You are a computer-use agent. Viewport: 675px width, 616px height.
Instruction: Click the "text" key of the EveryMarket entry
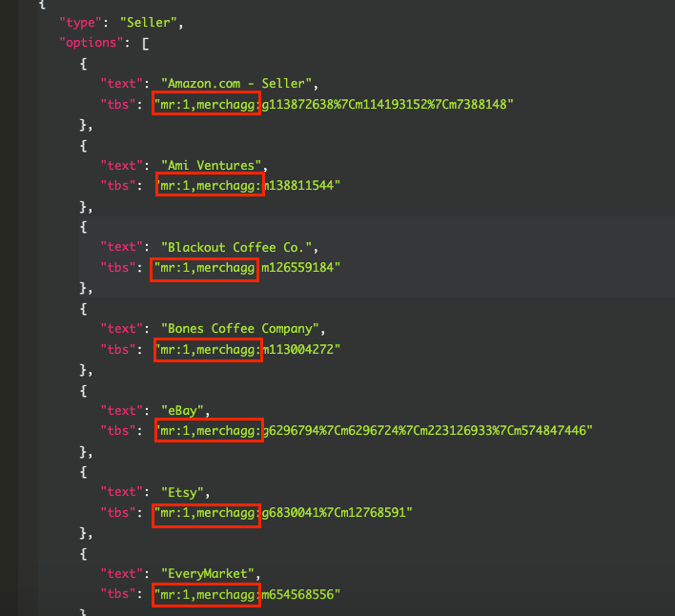point(122,573)
